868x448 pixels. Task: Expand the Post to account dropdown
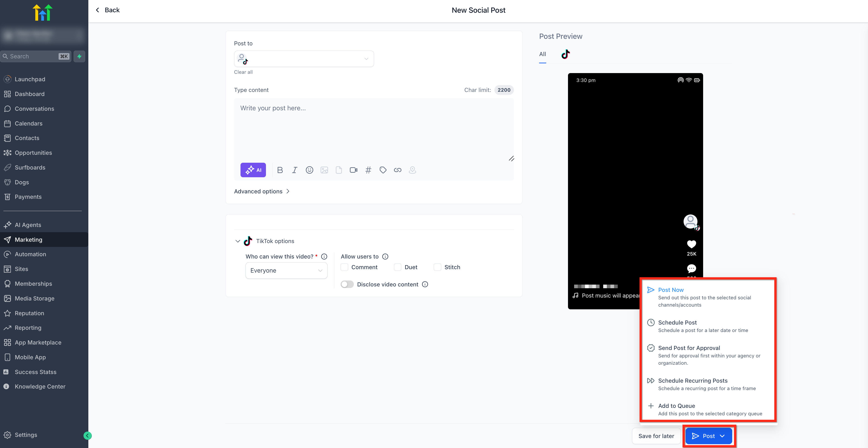(304, 59)
